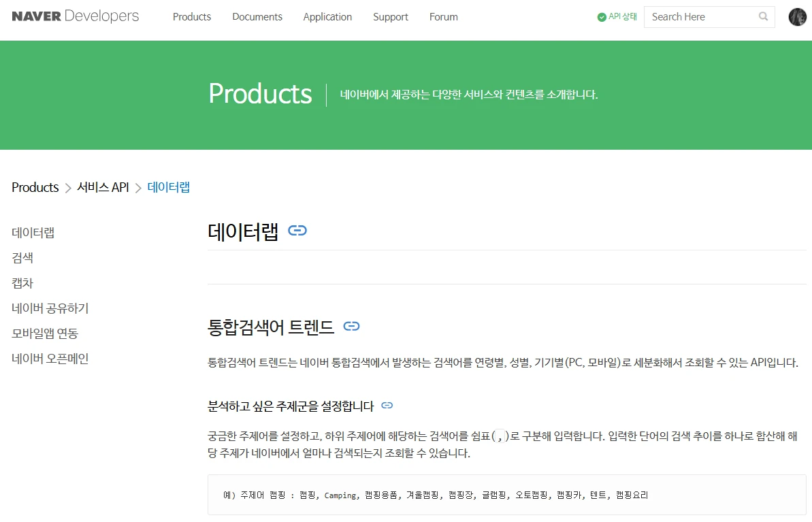The height and width of the screenshot is (522, 812).
Task: Copy anchor link next to 통합검색어 트렌드
Action: [351, 327]
